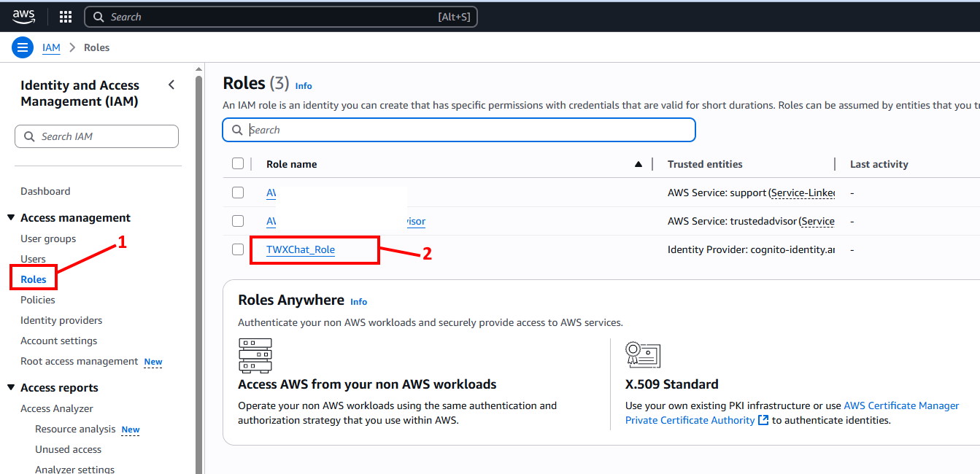980x474 pixels.
Task: Collapse the IAM sidebar with the chevron
Action: point(171,85)
